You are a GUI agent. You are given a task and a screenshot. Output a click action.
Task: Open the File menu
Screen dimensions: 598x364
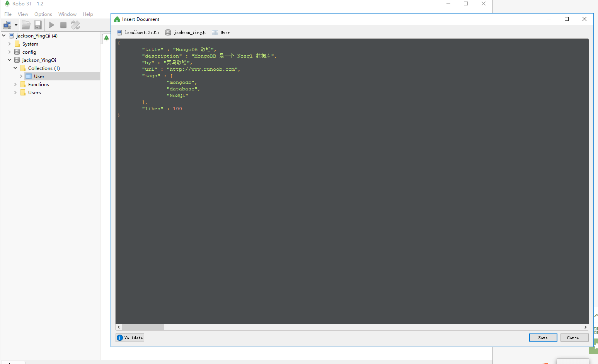(8, 14)
